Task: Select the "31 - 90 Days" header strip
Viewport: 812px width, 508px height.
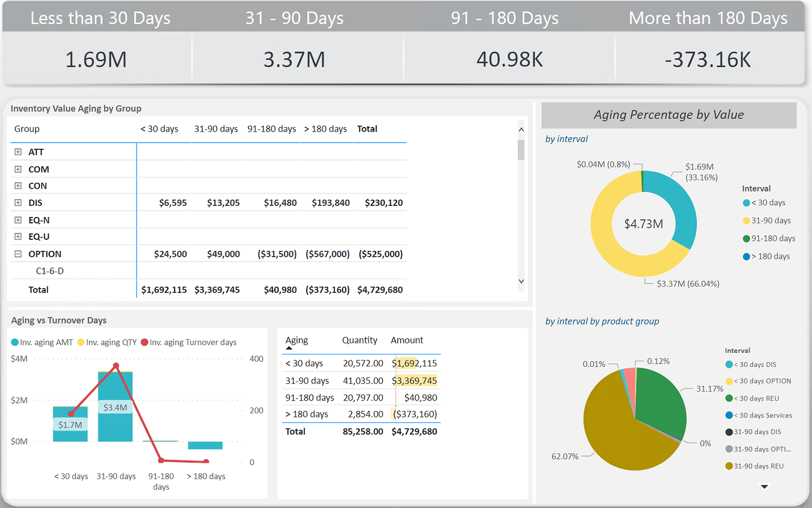Action: (x=295, y=18)
